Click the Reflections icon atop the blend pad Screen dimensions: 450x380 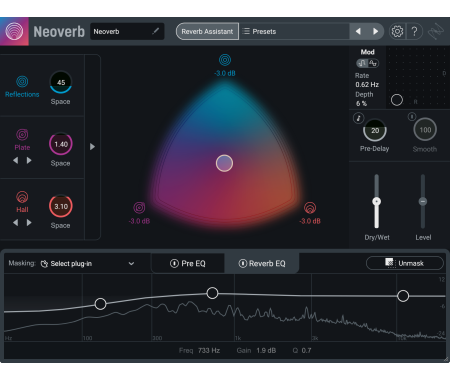(x=225, y=60)
